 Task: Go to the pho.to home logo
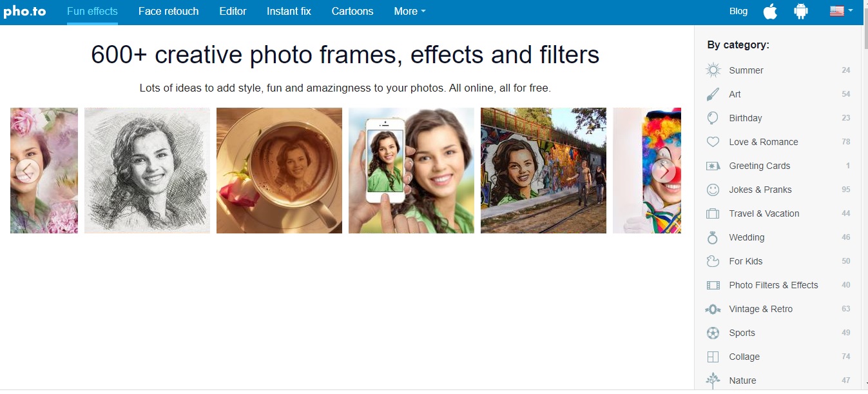tap(24, 11)
